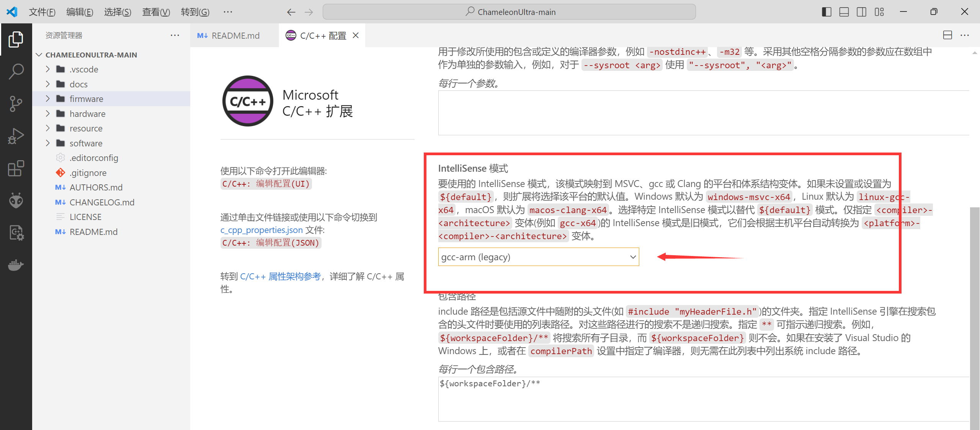Open the Search view in activity bar
The width and height of the screenshot is (980, 430).
click(x=16, y=71)
